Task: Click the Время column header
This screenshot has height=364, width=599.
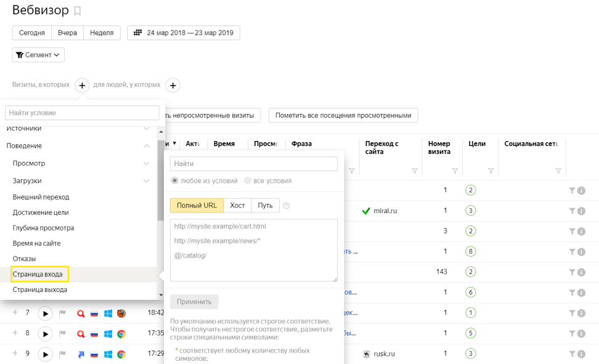Action: coord(224,144)
